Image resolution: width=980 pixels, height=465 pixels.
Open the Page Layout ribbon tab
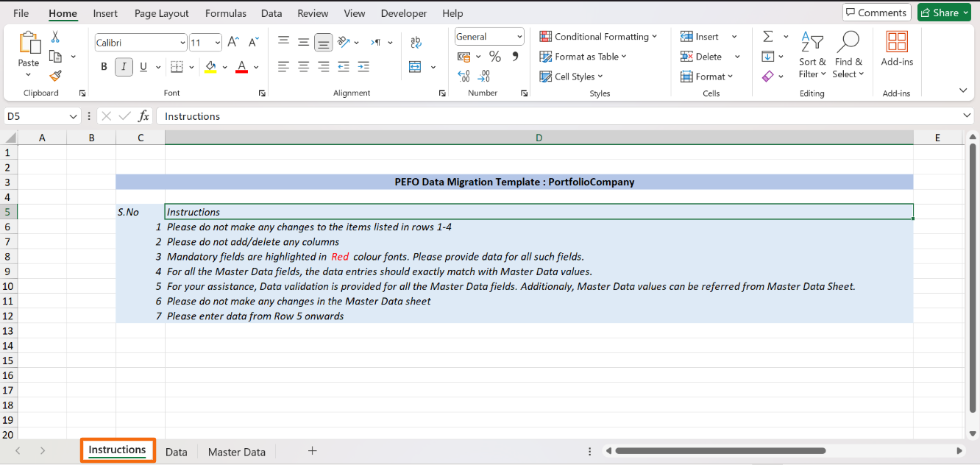(161, 13)
